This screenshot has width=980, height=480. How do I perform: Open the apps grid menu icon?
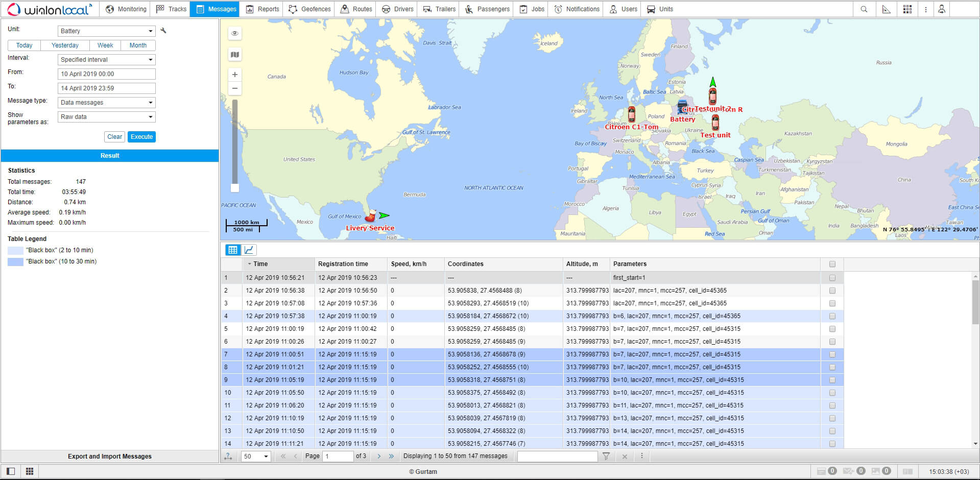tap(907, 9)
